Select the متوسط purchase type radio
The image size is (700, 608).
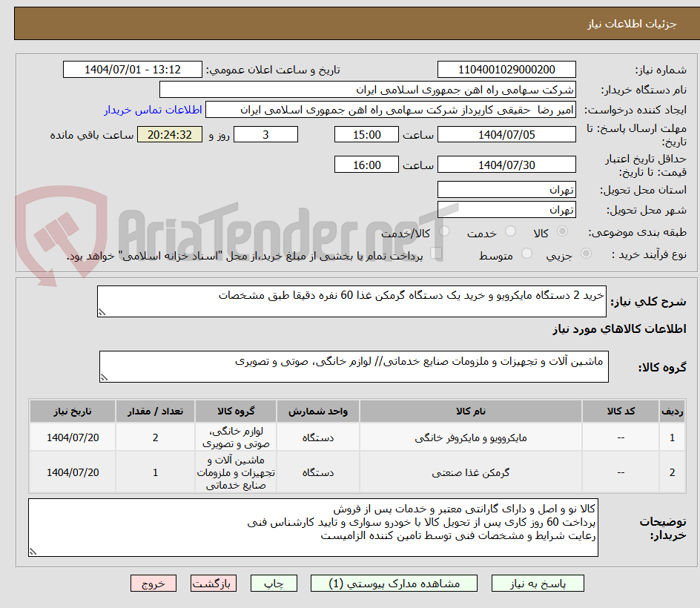526,253
